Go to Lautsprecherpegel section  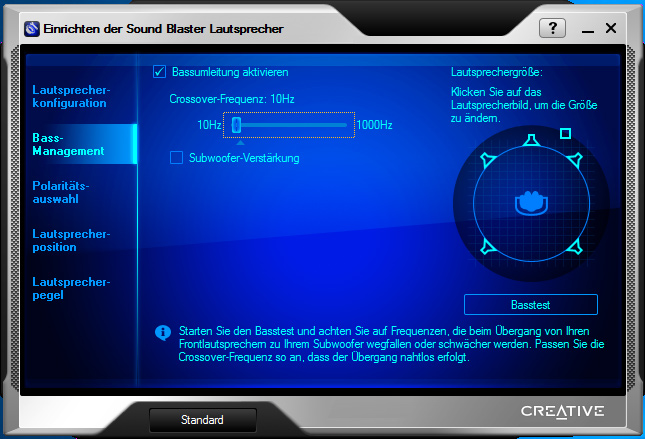[x=71, y=288]
